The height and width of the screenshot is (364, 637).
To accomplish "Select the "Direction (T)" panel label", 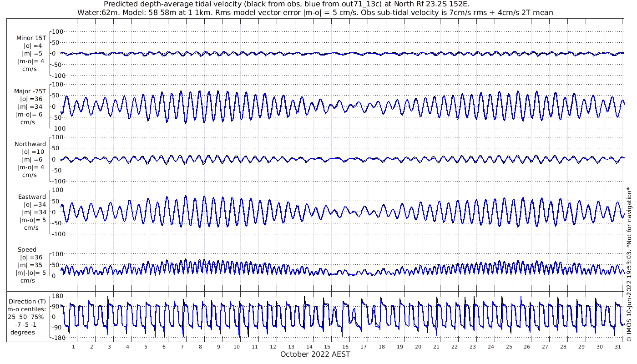I will 27,301.
